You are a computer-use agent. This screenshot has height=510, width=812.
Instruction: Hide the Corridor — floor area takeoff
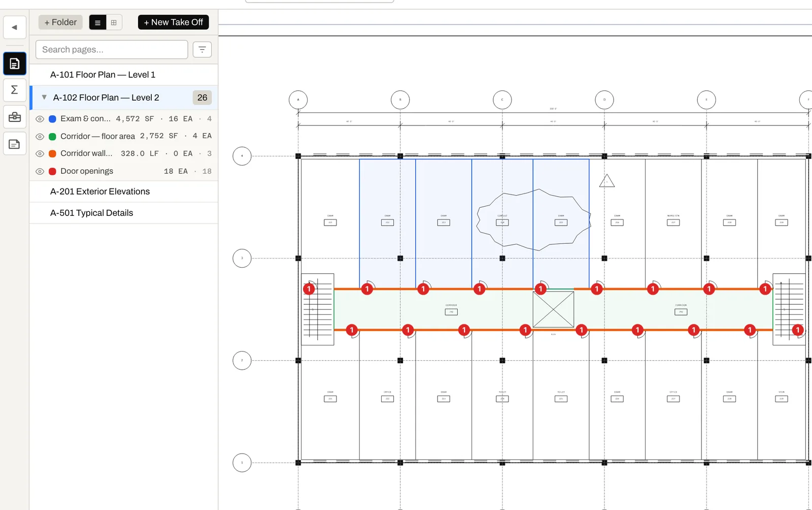click(x=40, y=137)
